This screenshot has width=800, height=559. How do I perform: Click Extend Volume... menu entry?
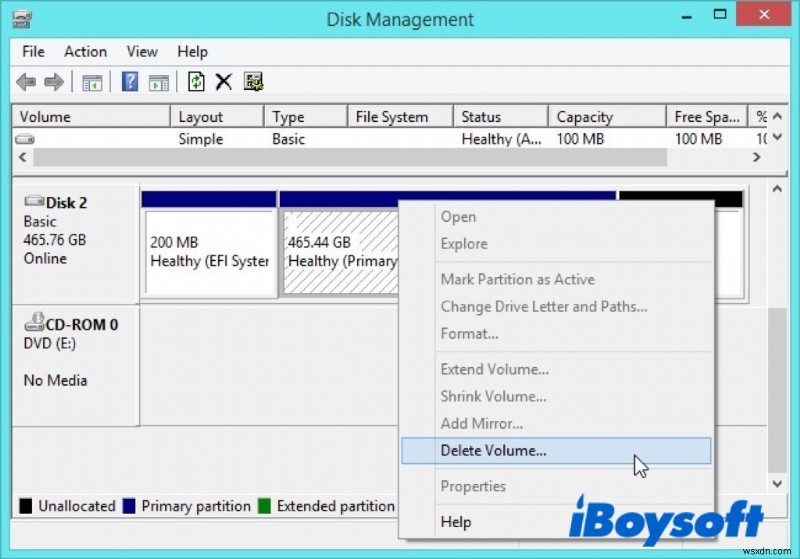(x=556, y=369)
